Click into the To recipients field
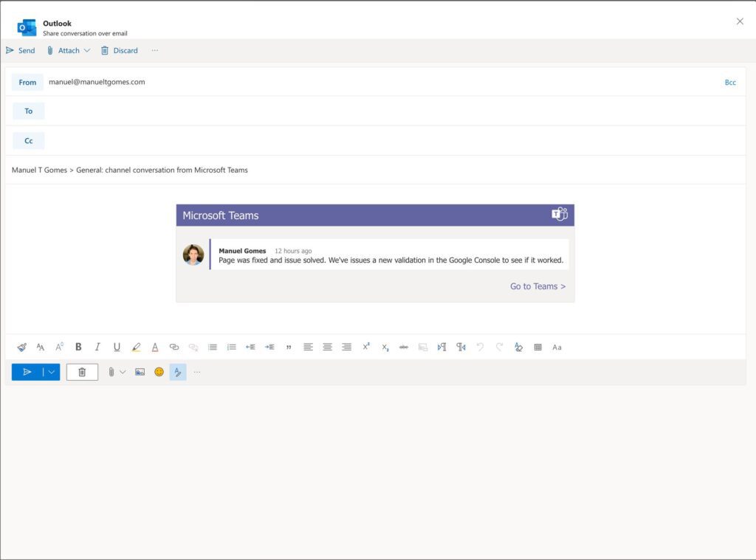The height and width of the screenshot is (560, 756). pos(394,111)
